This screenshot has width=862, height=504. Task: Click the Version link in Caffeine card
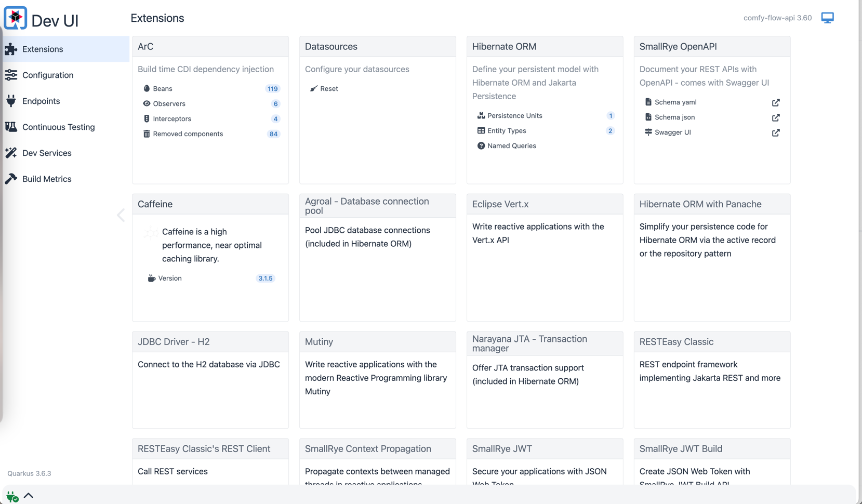pos(170,278)
